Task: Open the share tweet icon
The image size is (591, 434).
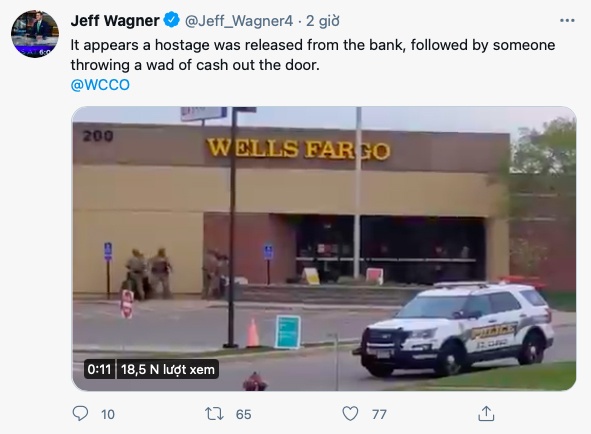Action: coord(486,414)
